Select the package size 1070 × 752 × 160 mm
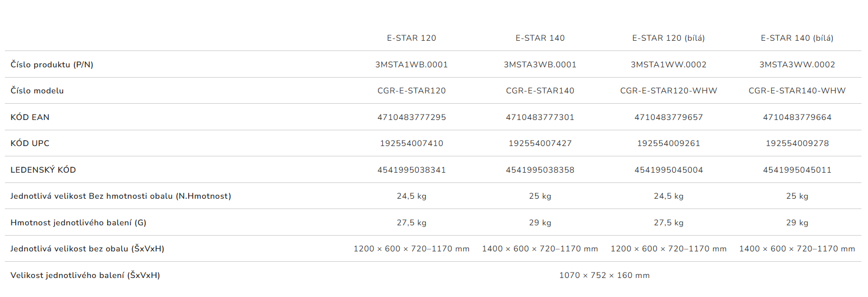 pos(604,275)
